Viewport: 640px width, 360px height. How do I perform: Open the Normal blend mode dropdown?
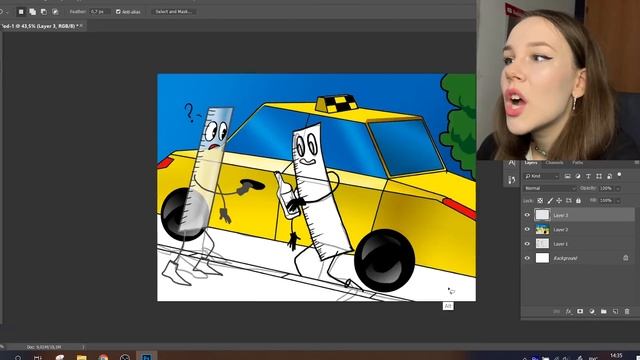pyautogui.click(x=550, y=188)
